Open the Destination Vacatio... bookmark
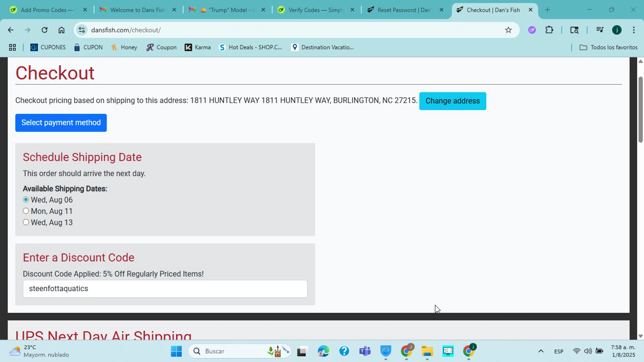This screenshot has width=644, height=362. 322,48
